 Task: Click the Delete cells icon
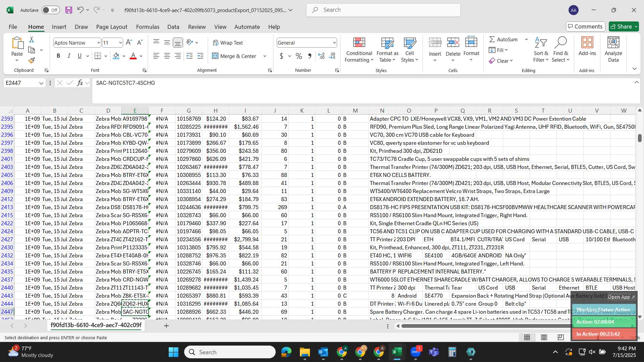point(453,43)
